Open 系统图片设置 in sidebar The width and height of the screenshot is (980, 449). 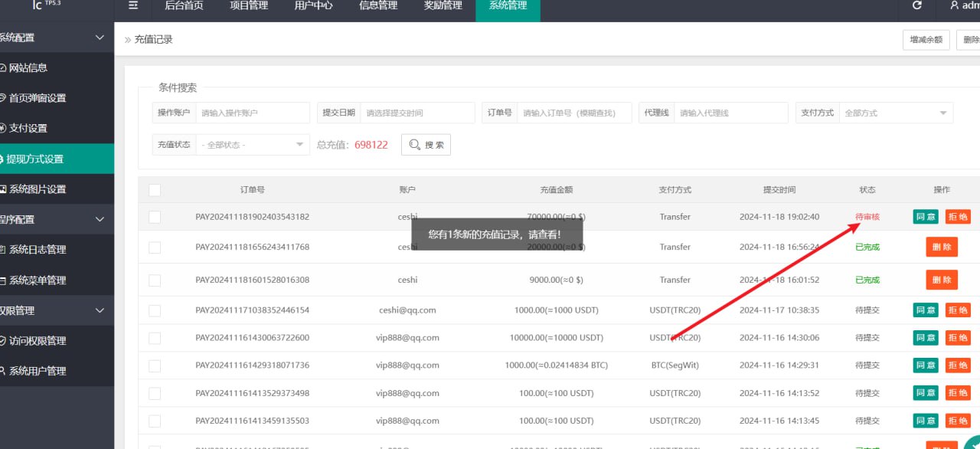tap(37, 189)
